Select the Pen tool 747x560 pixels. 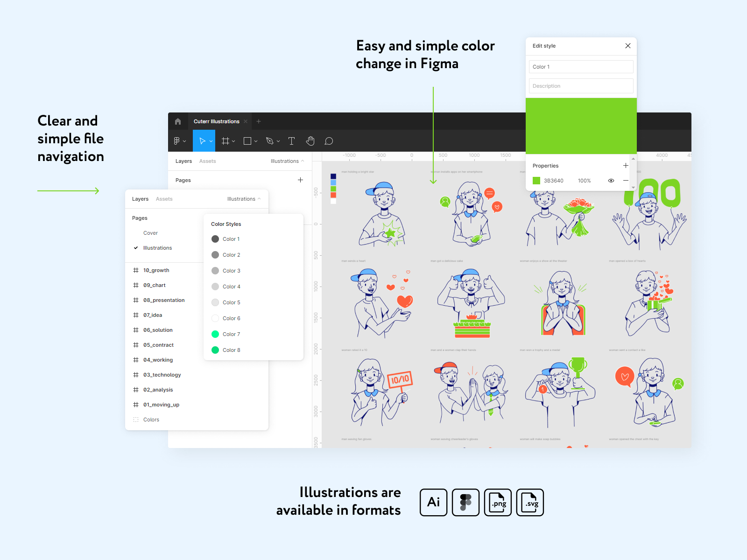269,141
